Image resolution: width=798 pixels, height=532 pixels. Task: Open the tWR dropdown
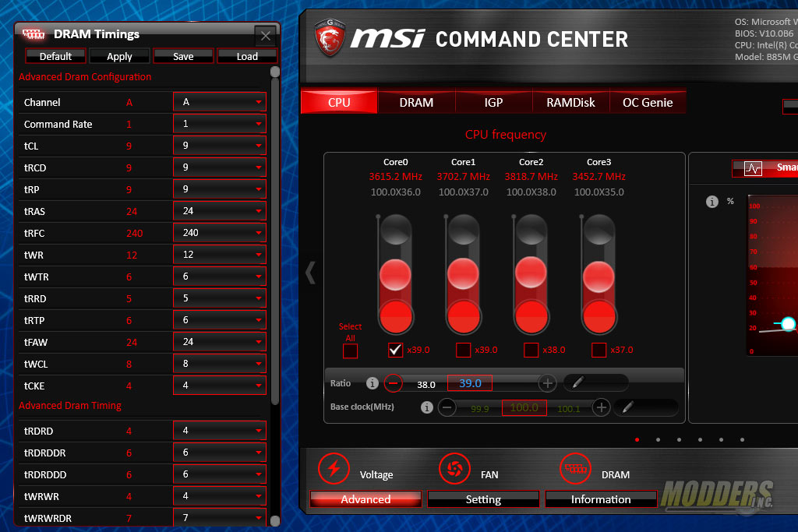pos(219,254)
